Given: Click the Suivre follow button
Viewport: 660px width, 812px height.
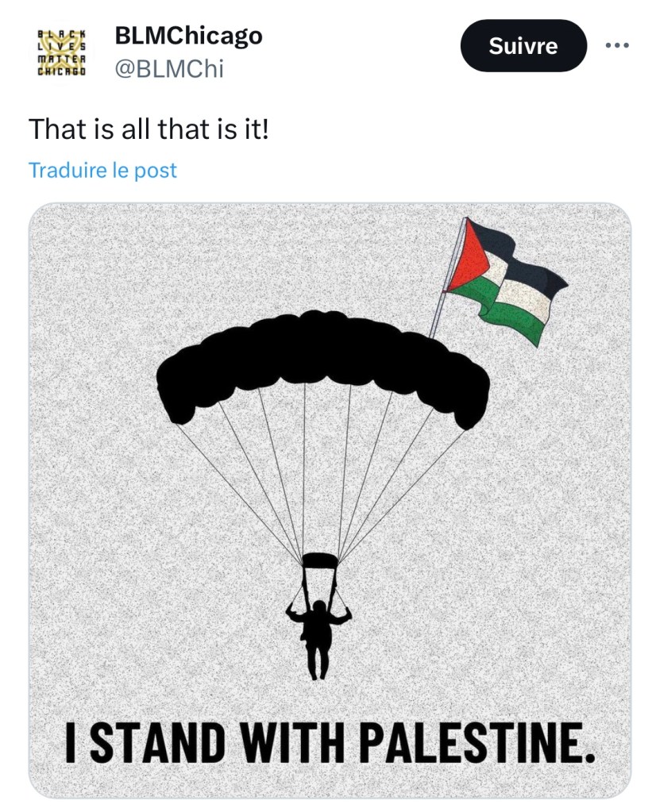Looking at the screenshot, I should tap(523, 46).
